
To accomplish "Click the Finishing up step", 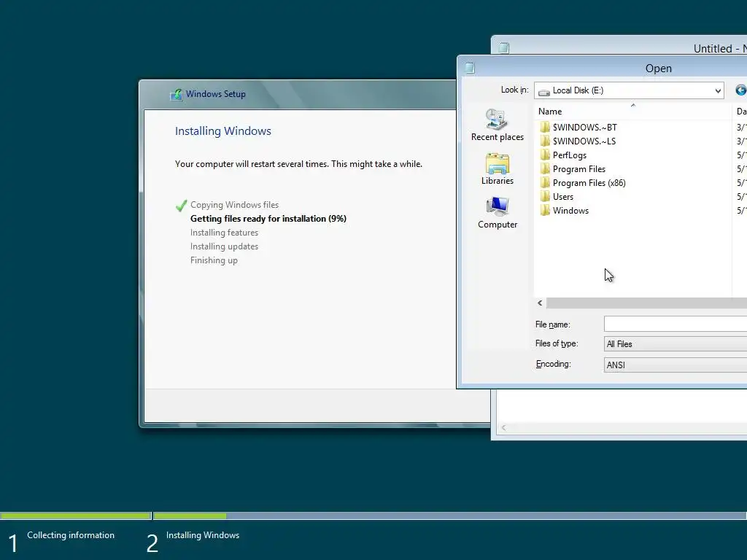I will pos(214,260).
